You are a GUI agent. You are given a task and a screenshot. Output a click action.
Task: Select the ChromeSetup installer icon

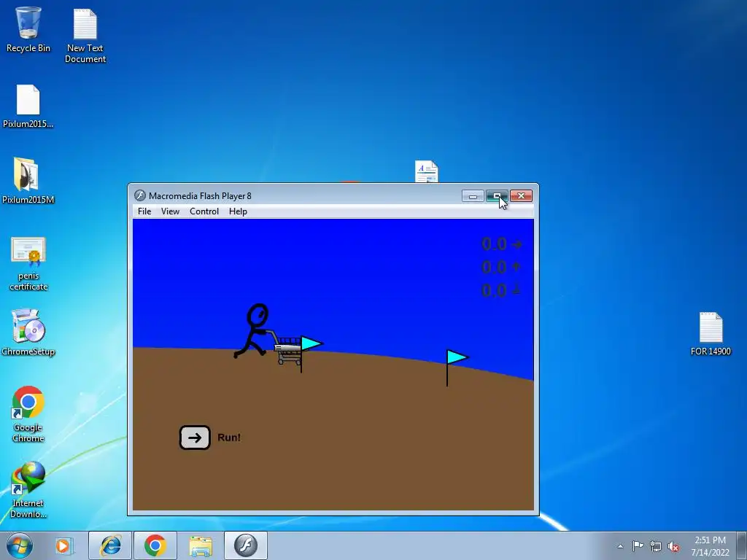coord(28,332)
